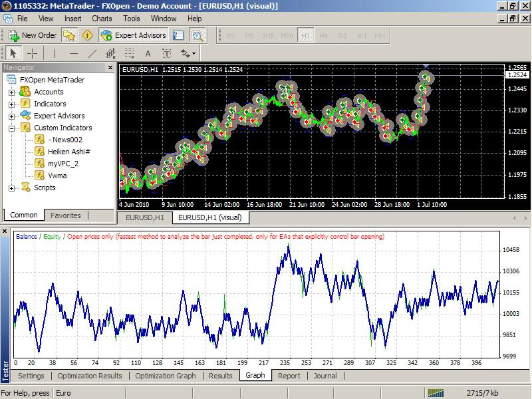Select the - News002 custom indicator
The height and width of the screenshot is (399, 532).
point(65,140)
